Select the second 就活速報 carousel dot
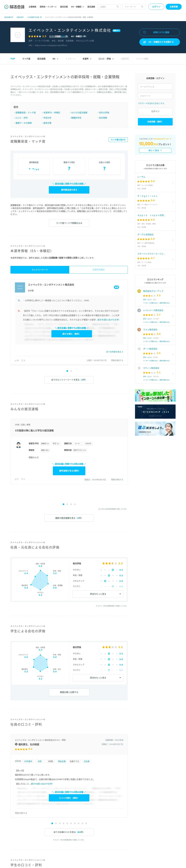Viewport: 186px width, 868px height. (67, 504)
